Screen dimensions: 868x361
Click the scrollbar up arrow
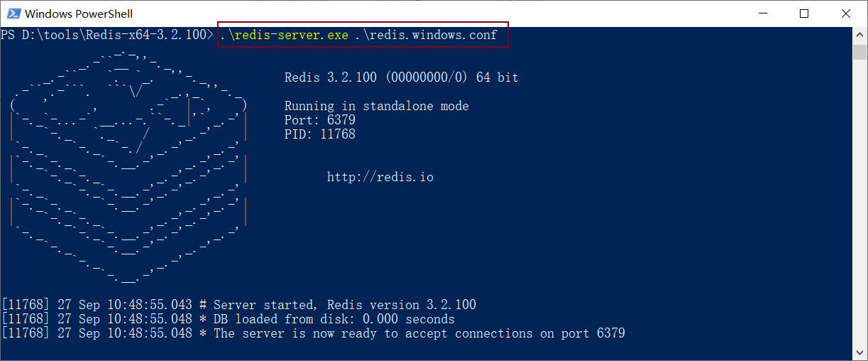(859, 34)
